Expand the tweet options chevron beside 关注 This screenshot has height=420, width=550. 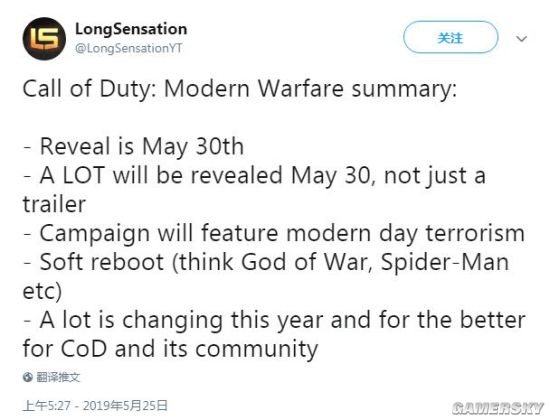(521, 39)
